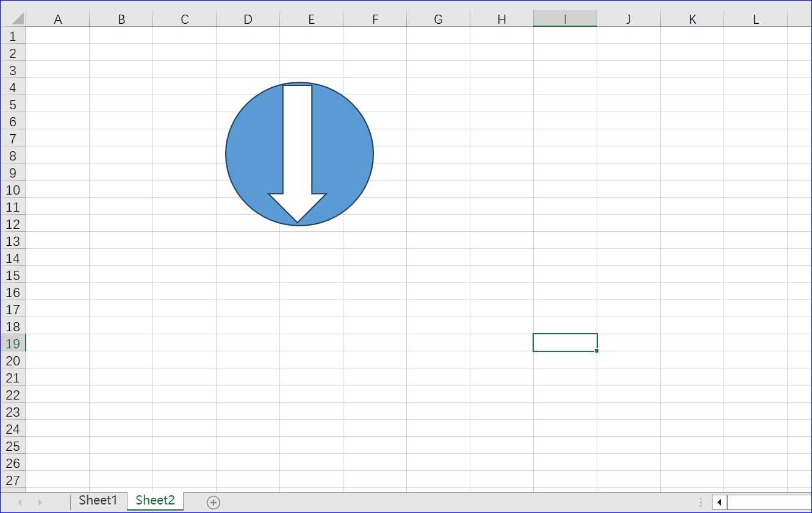This screenshot has width=812, height=513.
Task: Select column C header
Action: [185, 19]
